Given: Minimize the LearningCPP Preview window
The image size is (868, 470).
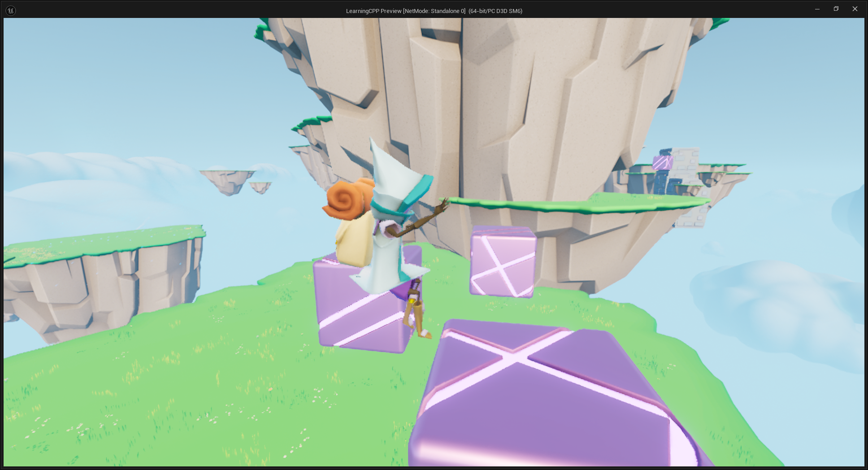Looking at the screenshot, I should tap(817, 9).
